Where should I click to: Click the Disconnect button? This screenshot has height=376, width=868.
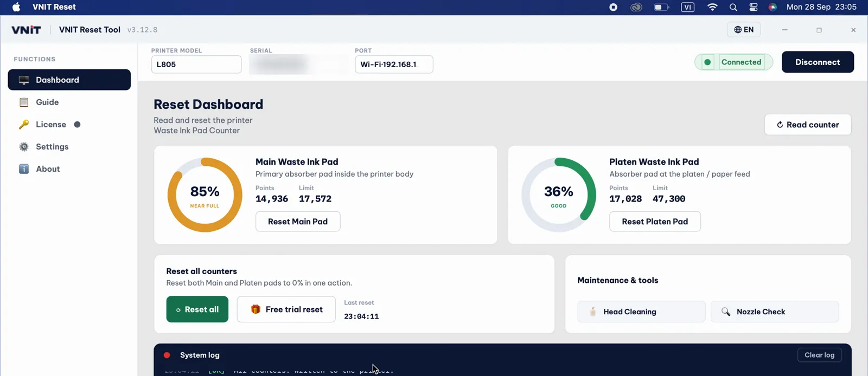coord(818,62)
